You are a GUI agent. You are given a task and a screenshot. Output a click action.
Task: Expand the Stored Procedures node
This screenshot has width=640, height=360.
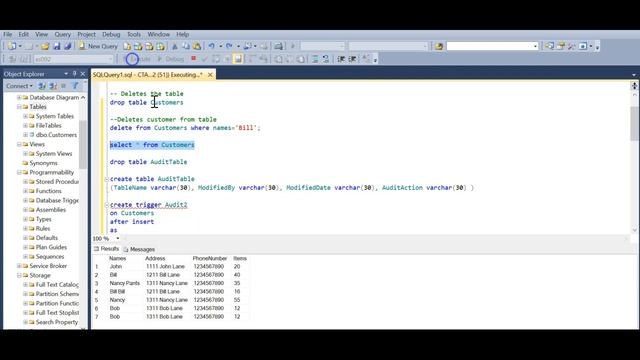[25, 182]
